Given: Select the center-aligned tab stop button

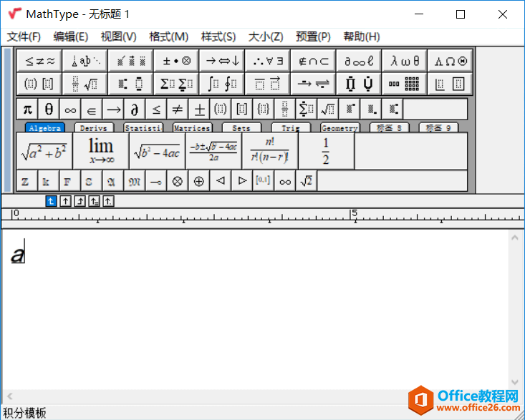Looking at the screenshot, I should 65,201.
